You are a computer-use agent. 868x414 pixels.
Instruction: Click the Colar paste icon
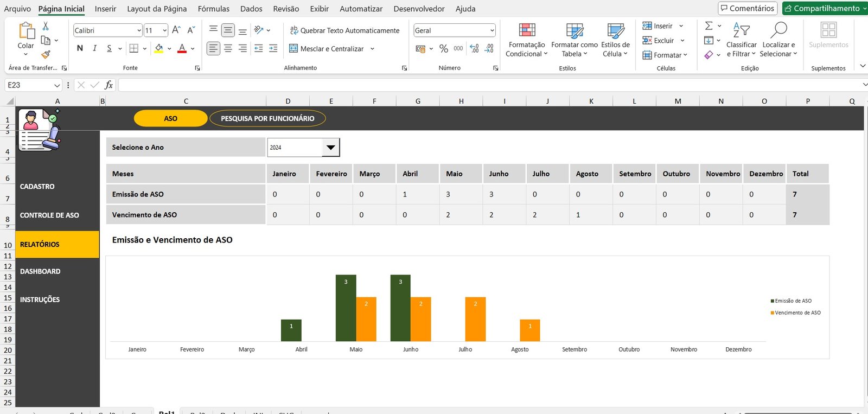[26, 30]
